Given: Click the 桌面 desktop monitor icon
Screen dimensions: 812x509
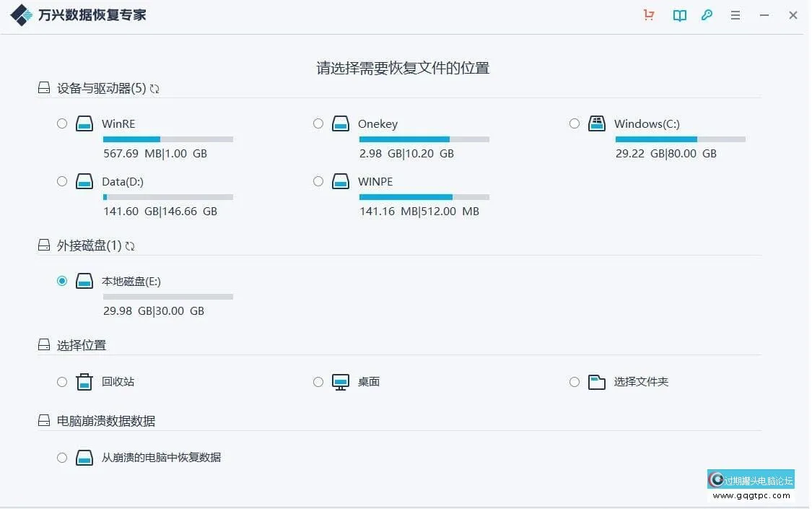Looking at the screenshot, I should [340, 381].
